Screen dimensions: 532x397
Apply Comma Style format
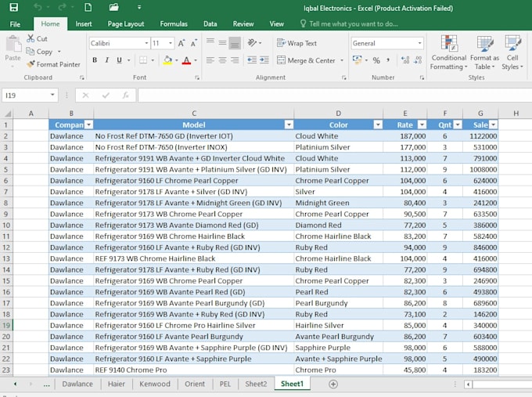(388, 60)
